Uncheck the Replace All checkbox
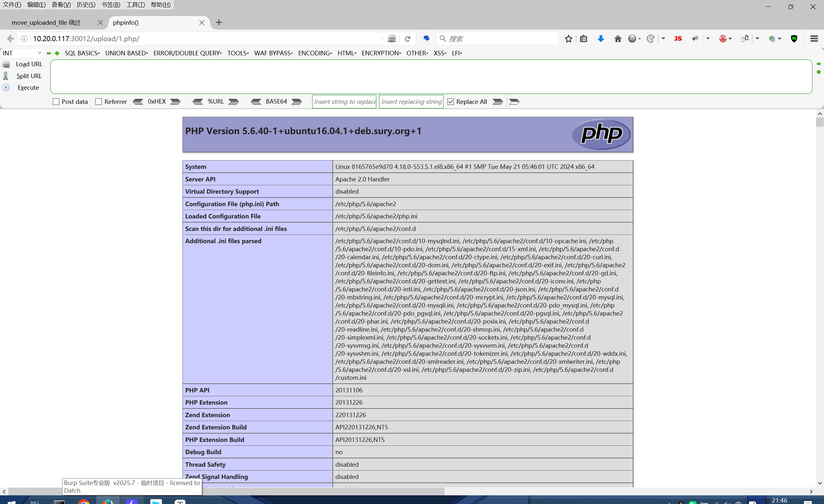The height and width of the screenshot is (504, 824). tap(450, 102)
